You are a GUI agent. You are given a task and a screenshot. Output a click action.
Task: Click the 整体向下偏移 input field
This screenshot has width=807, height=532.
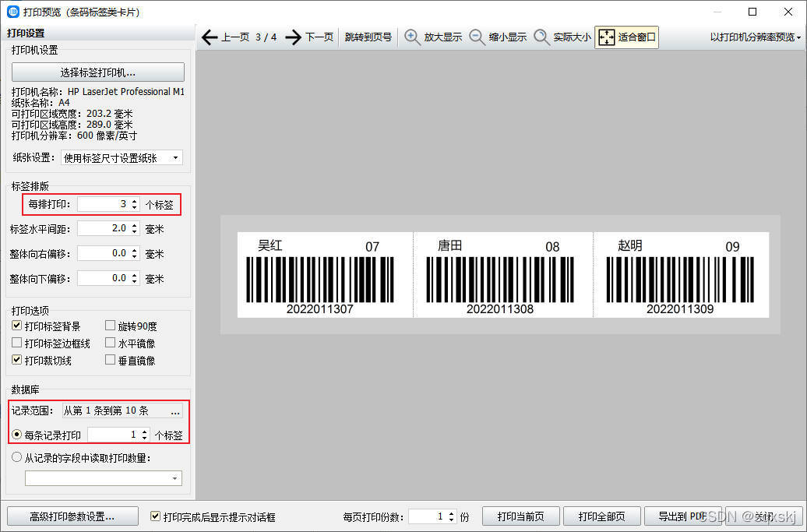[104, 278]
